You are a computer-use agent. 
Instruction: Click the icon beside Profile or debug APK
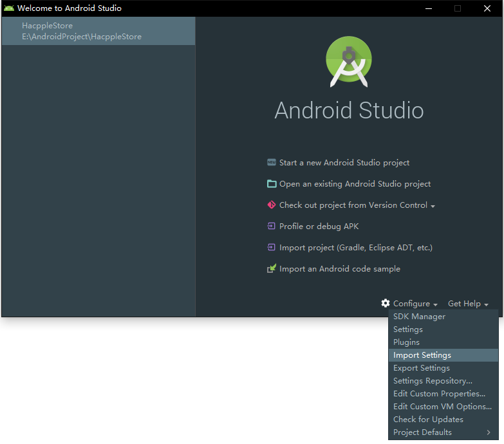(x=271, y=226)
